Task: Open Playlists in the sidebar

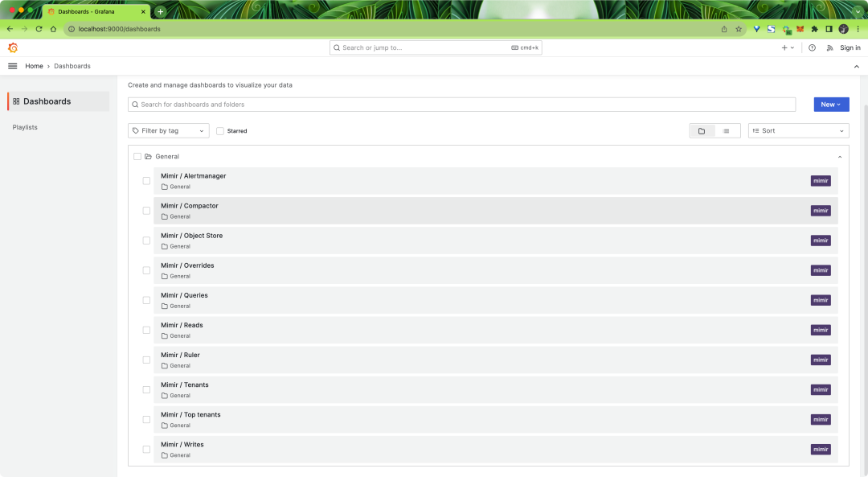Action: click(x=25, y=127)
